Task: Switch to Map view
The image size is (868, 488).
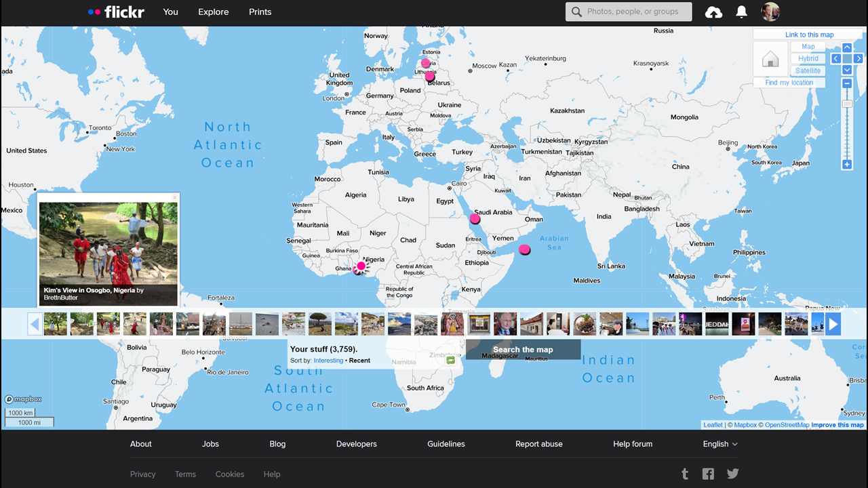Action: tap(808, 47)
